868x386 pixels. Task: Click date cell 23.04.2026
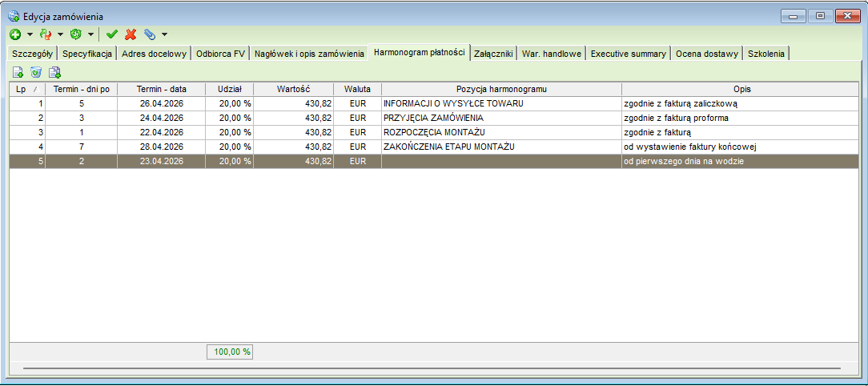(x=162, y=161)
